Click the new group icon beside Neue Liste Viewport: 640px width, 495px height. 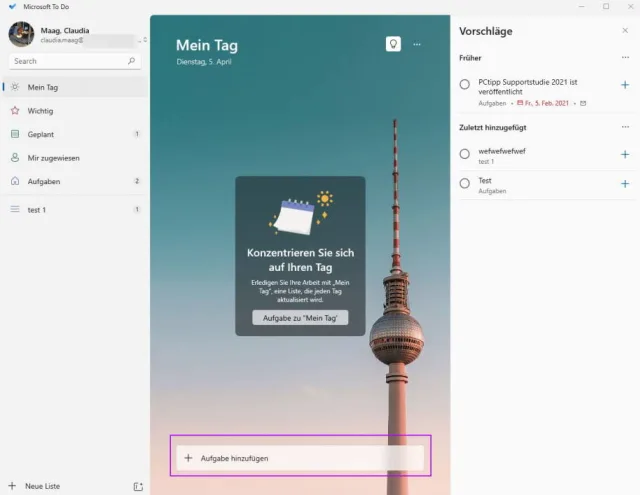(138, 486)
